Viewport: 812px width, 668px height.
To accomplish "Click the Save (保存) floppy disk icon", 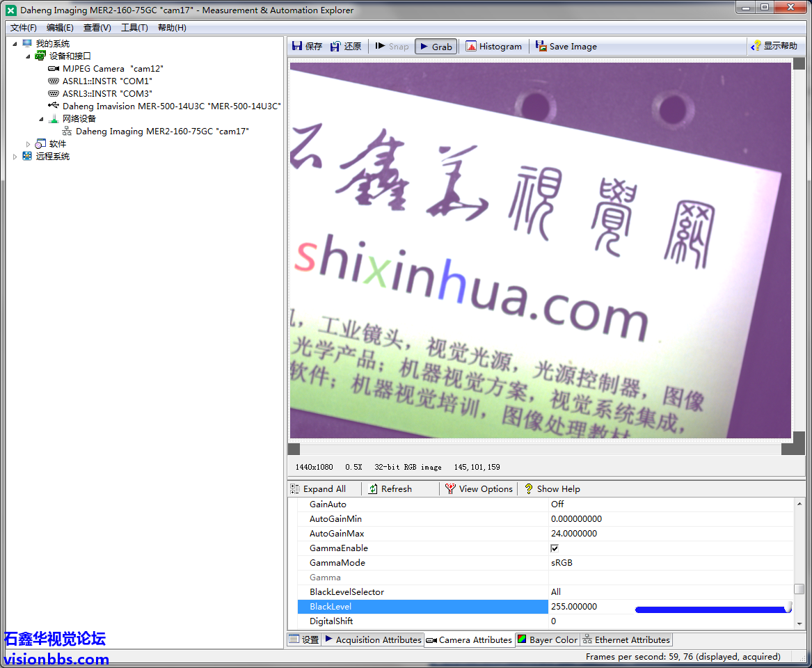I will 297,47.
